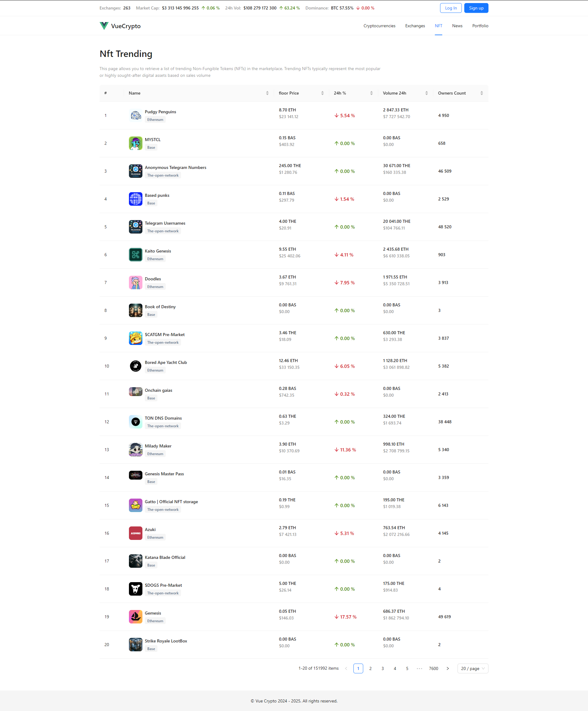
Task: Switch to the Exchanges nav tab
Action: 415,26
